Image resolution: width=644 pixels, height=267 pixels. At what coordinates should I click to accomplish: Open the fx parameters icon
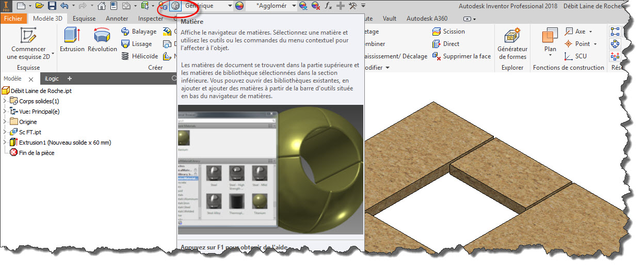pos(329,6)
